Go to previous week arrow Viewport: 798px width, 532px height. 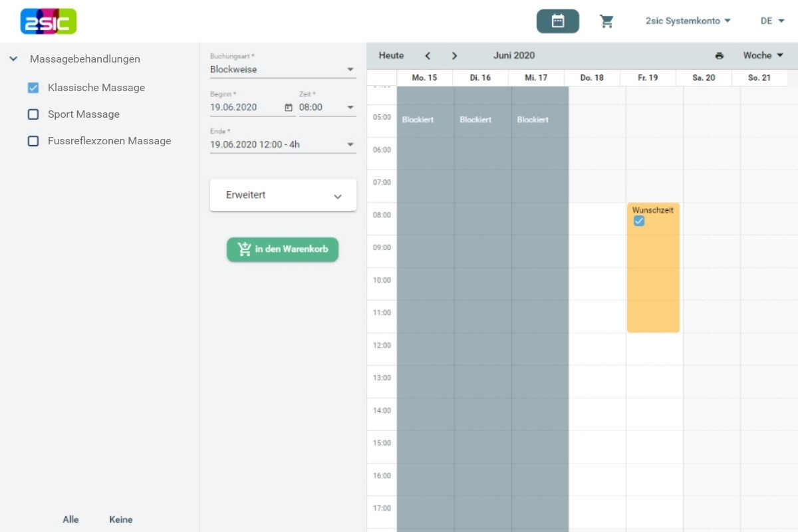pos(428,56)
